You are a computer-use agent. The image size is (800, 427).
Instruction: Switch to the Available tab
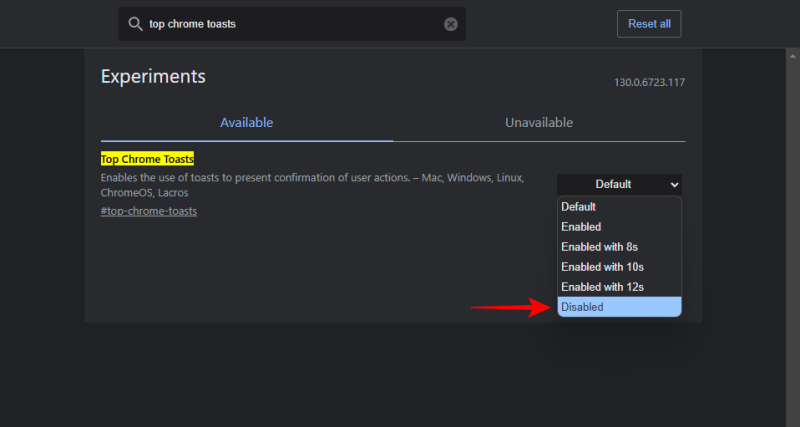[x=247, y=123]
